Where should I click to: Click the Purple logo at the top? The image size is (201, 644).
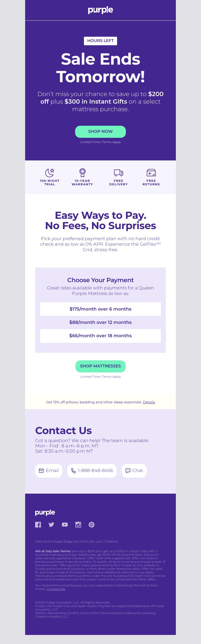coord(100,10)
